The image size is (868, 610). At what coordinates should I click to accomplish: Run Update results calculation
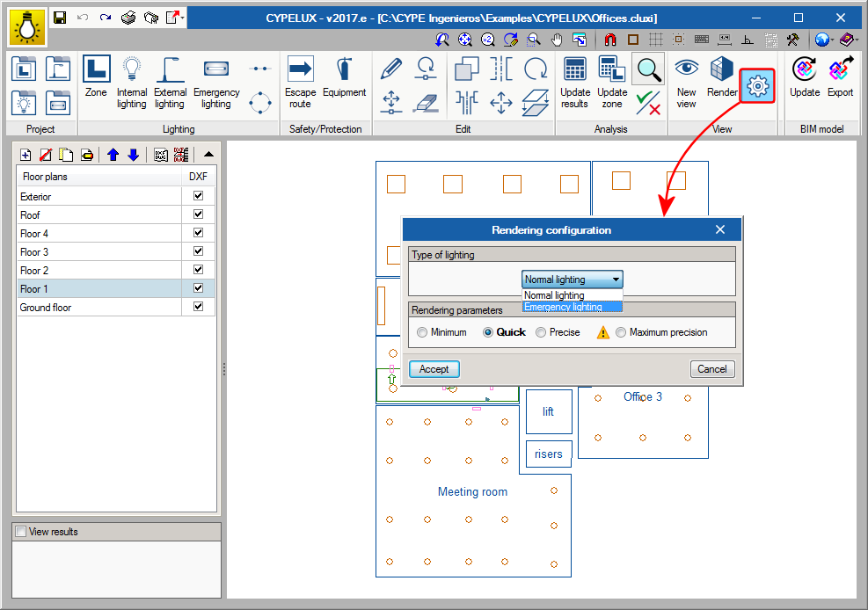pos(575,81)
